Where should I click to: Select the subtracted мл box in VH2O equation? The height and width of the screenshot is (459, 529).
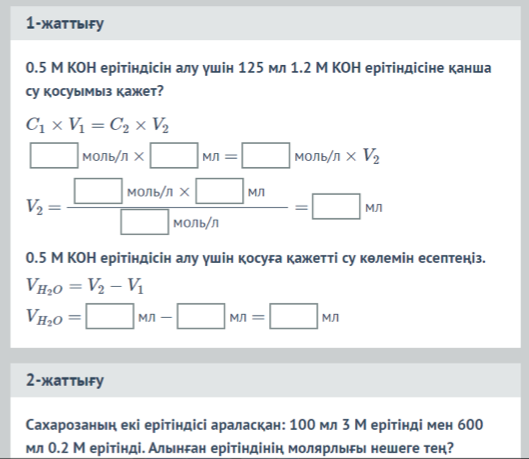point(201,316)
